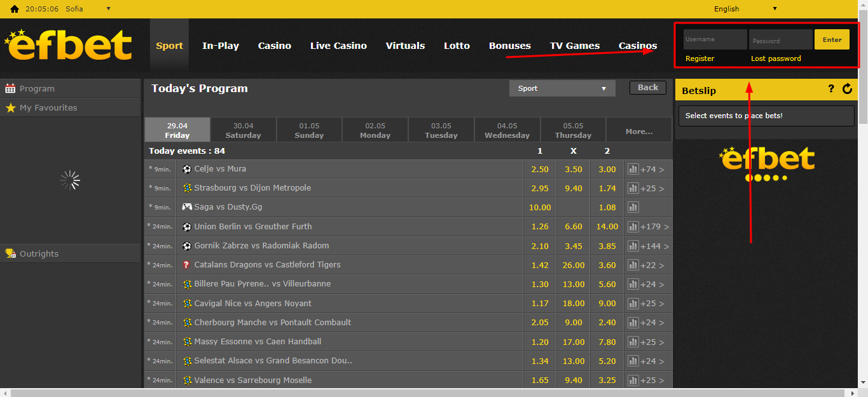Open statistics icon for Saga vs Dusty.Gg
868x397 pixels.
(633, 207)
